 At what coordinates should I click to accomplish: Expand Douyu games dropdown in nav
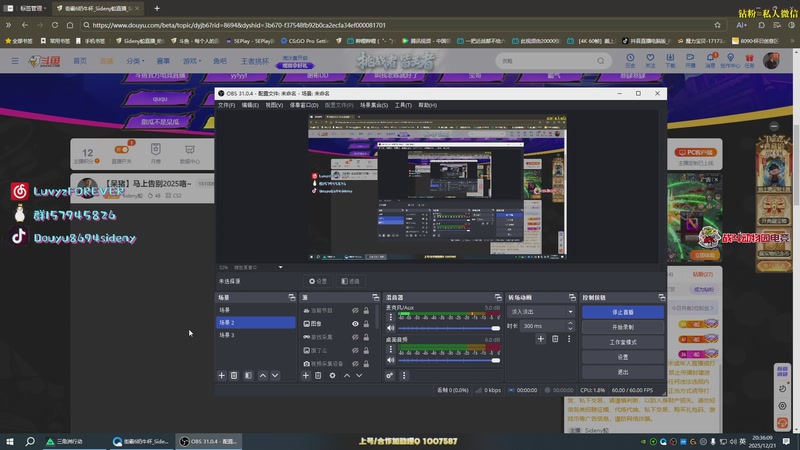coord(192,61)
